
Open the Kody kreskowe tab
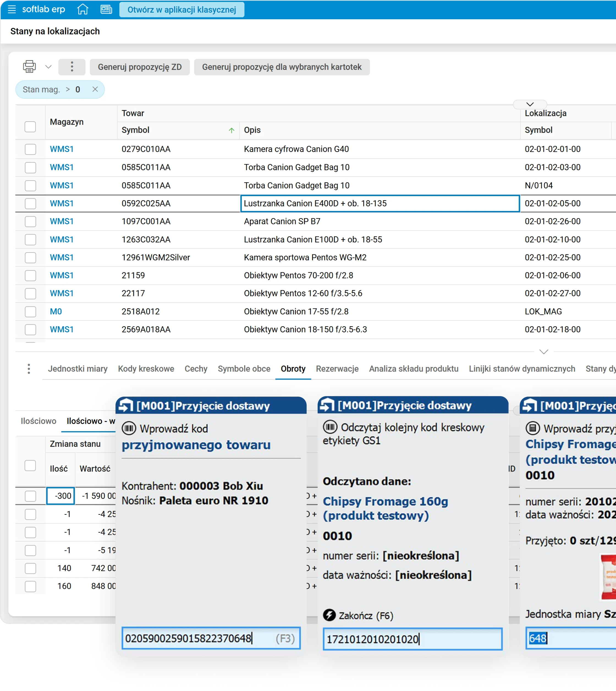click(x=146, y=369)
